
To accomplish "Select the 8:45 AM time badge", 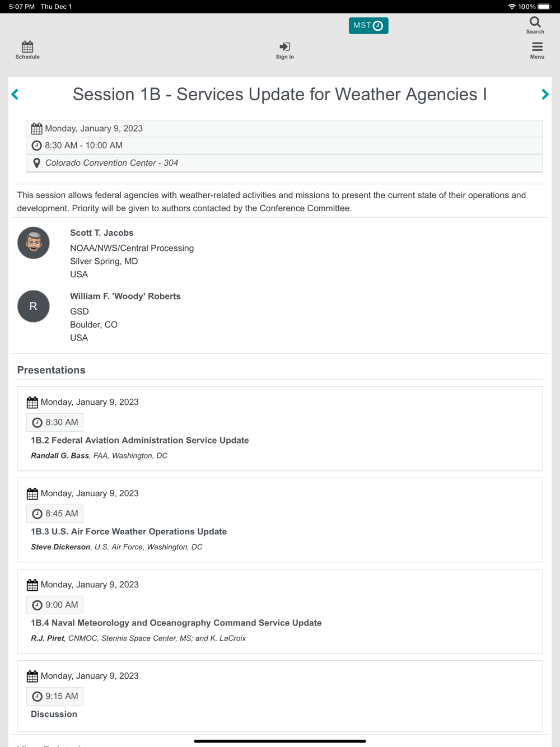I will click(55, 513).
